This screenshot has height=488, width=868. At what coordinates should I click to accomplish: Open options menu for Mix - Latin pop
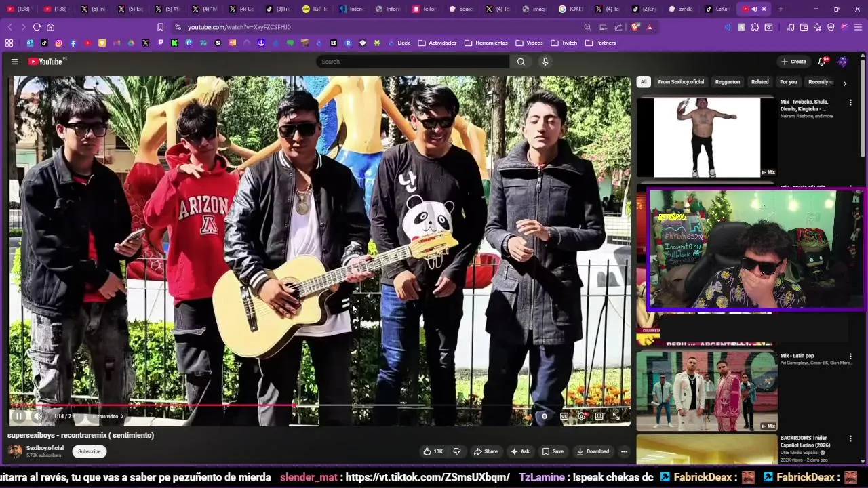coord(850,357)
